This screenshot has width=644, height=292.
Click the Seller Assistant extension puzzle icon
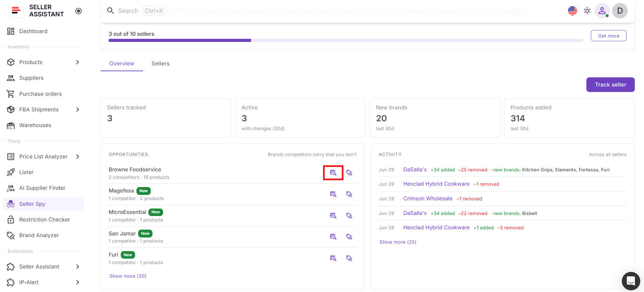[x=11, y=267]
